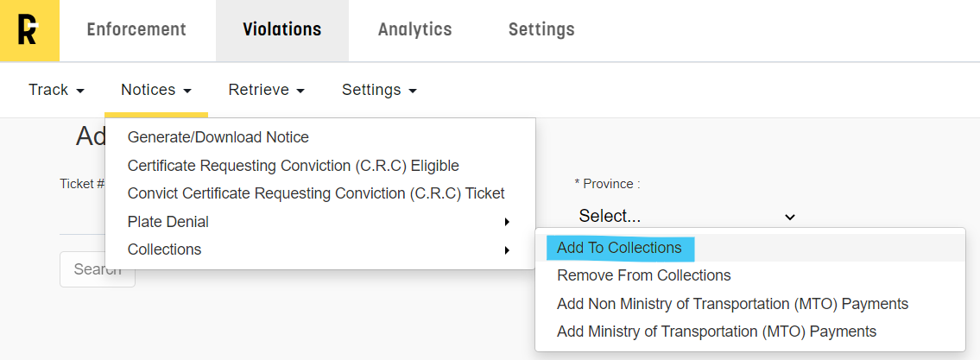Select Generate/Download Notice menu item
The image size is (980, 360).
point(218,137)
